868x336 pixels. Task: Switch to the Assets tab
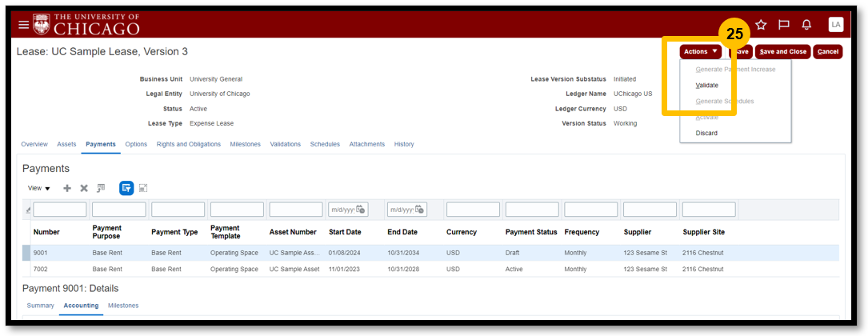66,144
